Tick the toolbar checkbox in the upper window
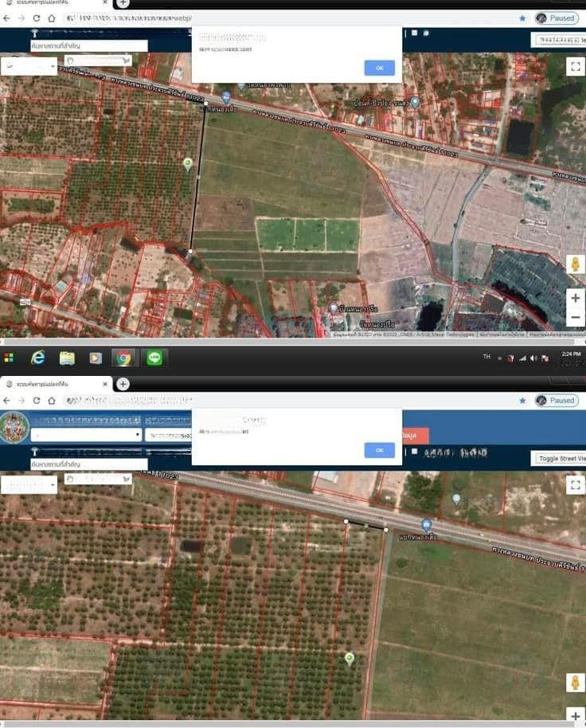586x728 pixels. click(x=415, y=33)
